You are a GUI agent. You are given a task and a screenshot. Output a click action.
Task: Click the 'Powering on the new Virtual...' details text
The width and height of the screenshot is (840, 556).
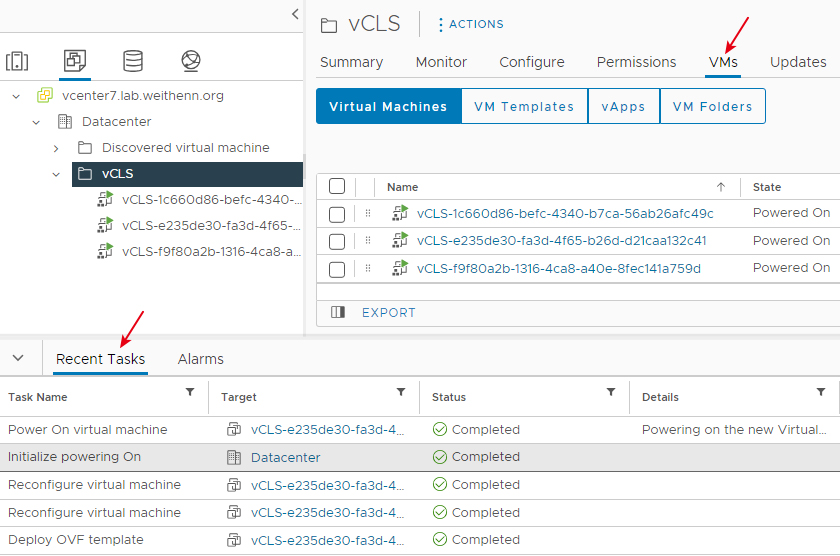734,430
